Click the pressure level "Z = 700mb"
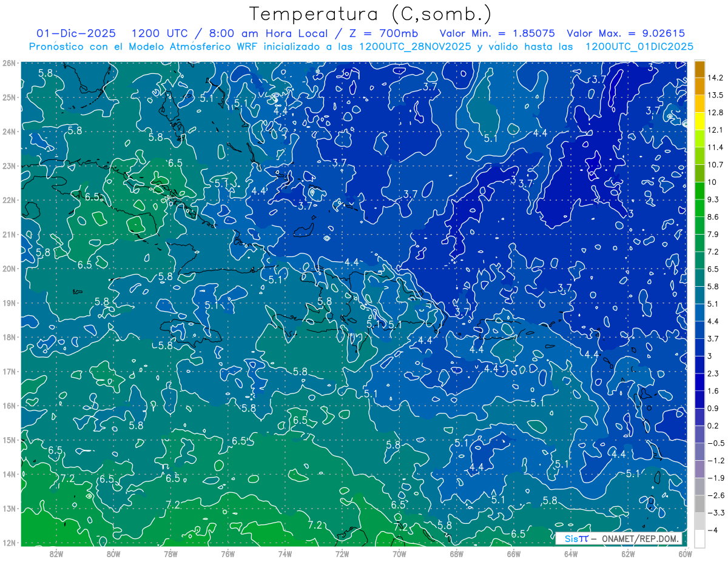This screenshot has width=728, height=562. pyautogui.click(x=380, y=33)
